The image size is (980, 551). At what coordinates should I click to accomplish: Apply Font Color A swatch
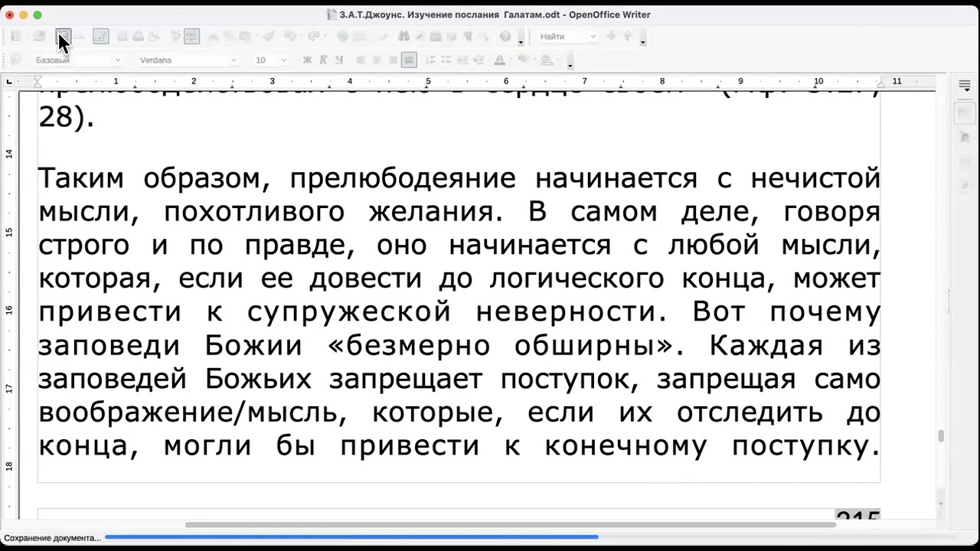500,60
